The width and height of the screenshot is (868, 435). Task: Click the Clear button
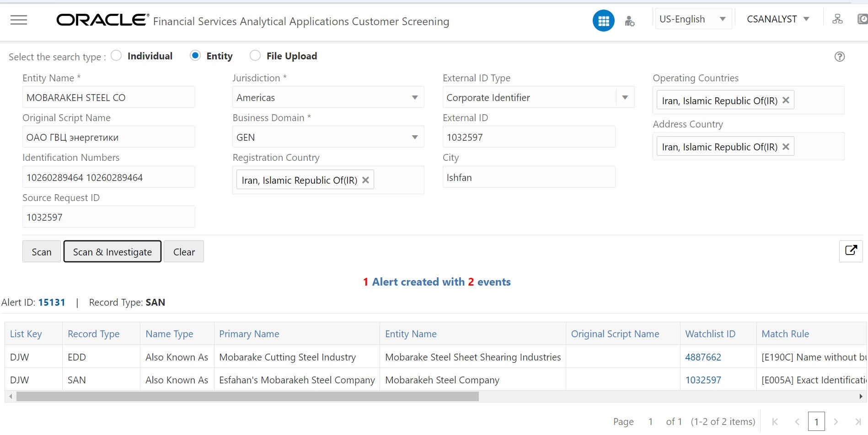[x=184, y=252]
